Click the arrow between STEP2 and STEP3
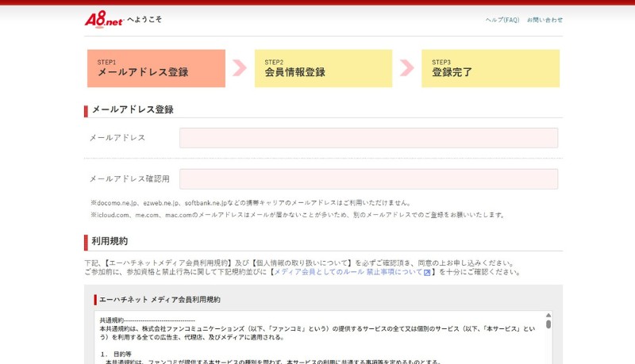The width and height of the screenshot is (635, 364). tap(407, 68)
